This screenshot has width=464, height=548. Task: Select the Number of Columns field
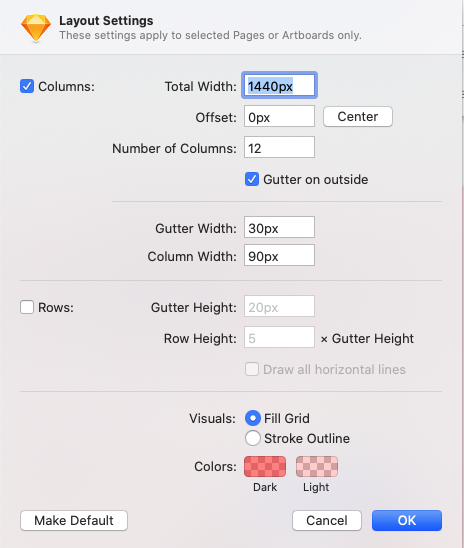[279, 147]
